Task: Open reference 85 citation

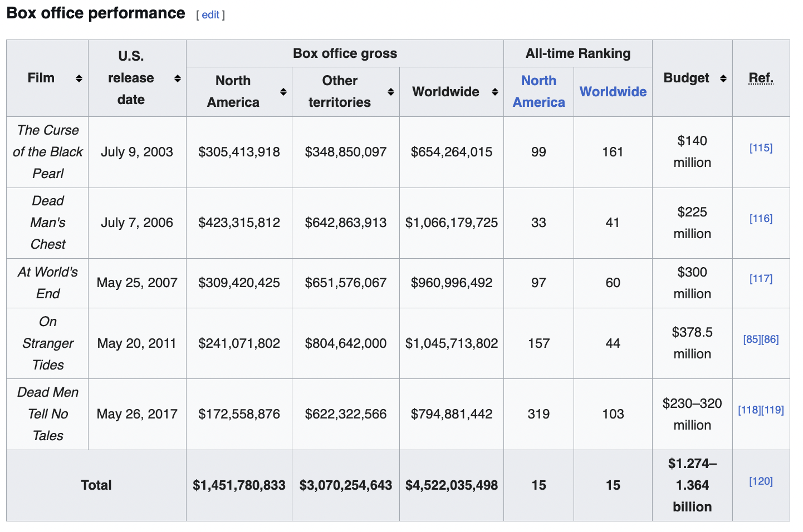Action: [752, 339]
